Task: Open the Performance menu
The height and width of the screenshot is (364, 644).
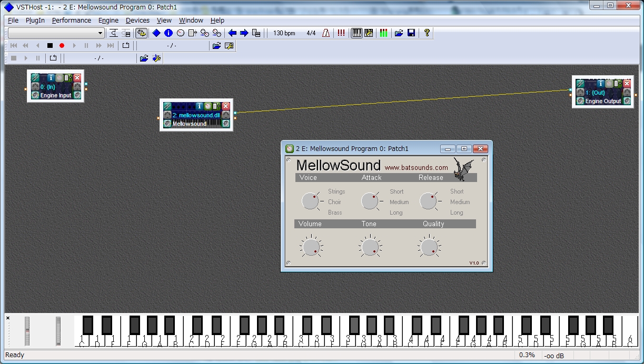Action: point(72,21)
